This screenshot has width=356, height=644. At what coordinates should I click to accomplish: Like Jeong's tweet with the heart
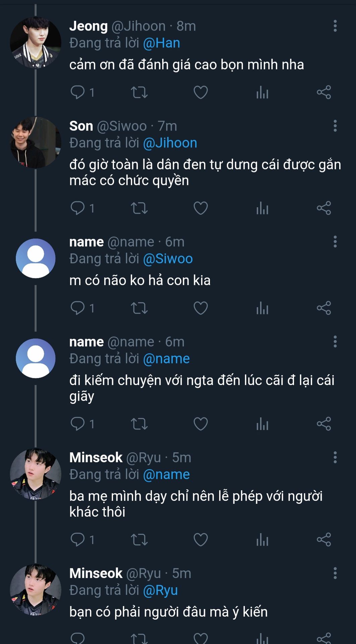point(200,92)
